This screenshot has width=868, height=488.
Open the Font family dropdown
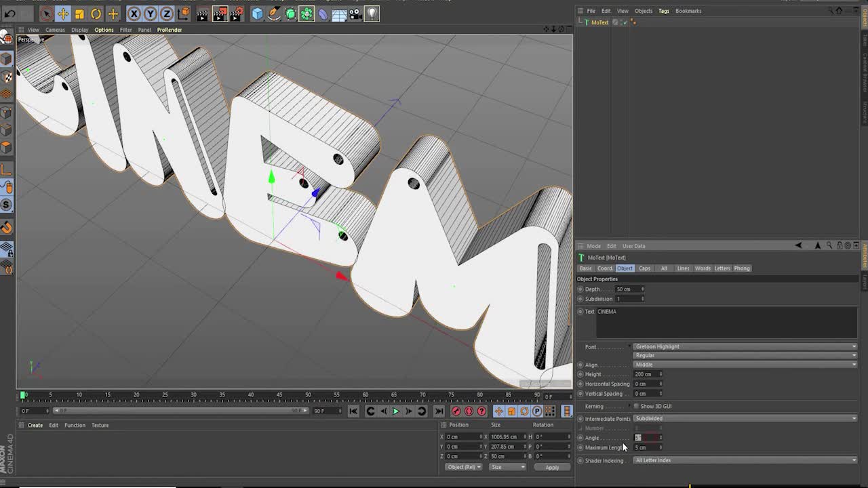745,346
